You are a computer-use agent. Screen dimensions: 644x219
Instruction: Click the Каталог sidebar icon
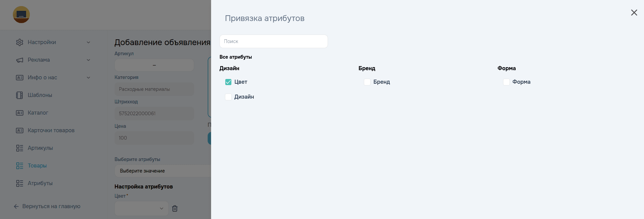(19, 113)
